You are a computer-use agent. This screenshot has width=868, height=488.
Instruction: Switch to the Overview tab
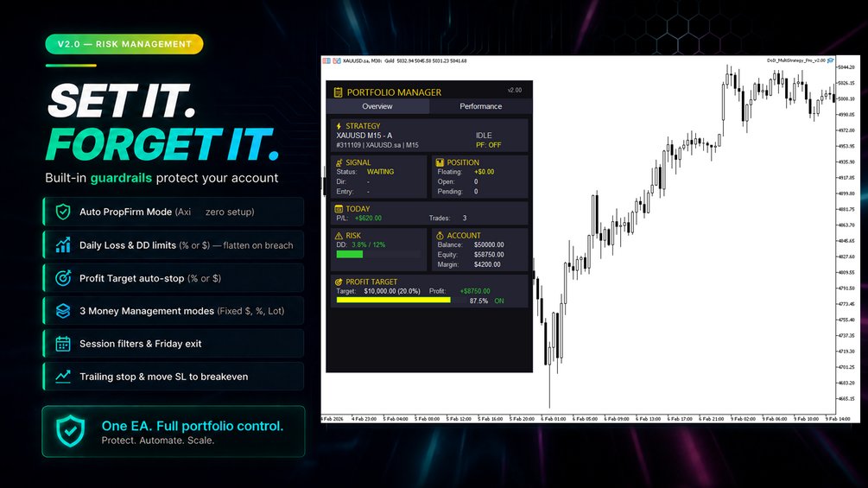[377, 106]
